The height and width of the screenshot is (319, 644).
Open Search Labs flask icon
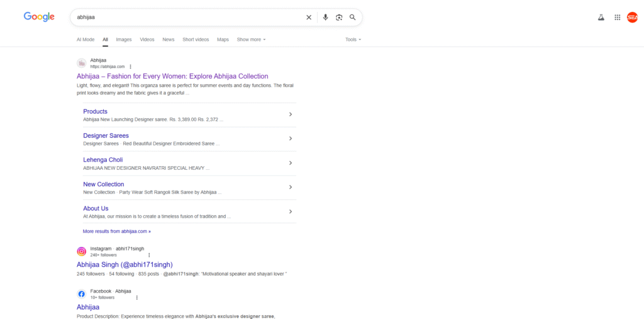[x=601, y=17]
